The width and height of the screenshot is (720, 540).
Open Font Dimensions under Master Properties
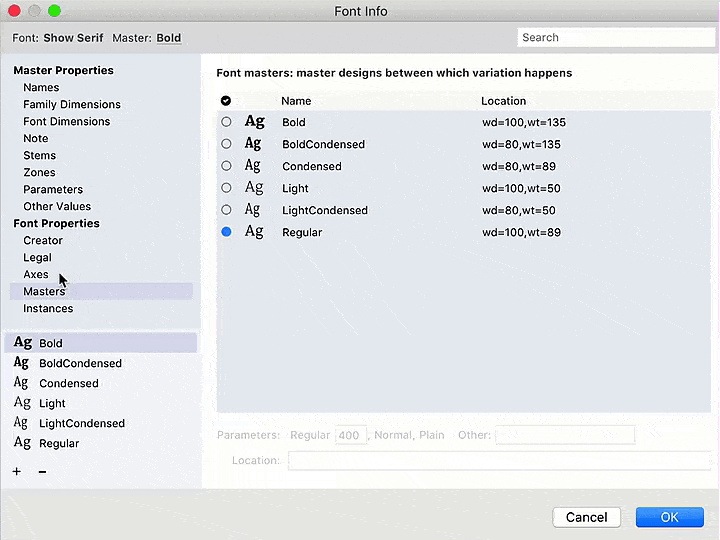click(x=67, y=121)
